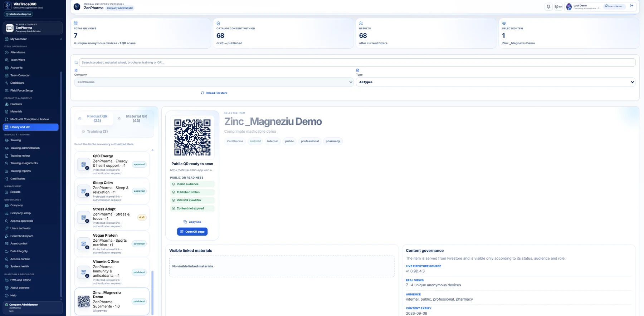Click the item list scrollbar thumb
Screen dimensions: 644x316
click(153, 292)
